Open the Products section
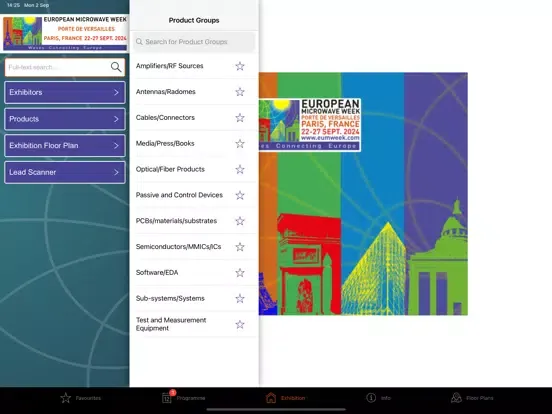The height and width of the screenshot is (414, 552). [x=65, y=119]
